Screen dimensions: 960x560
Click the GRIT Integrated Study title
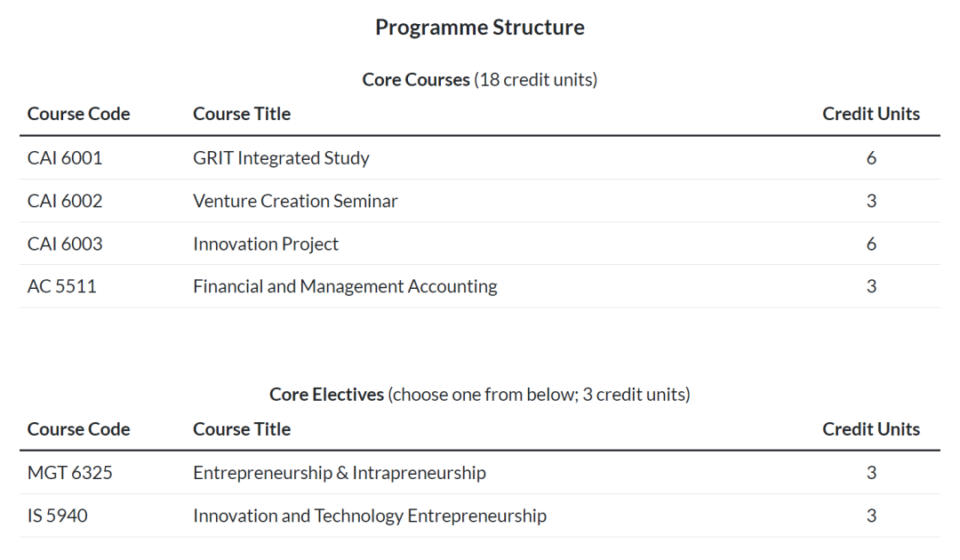[x=281, y=158]
